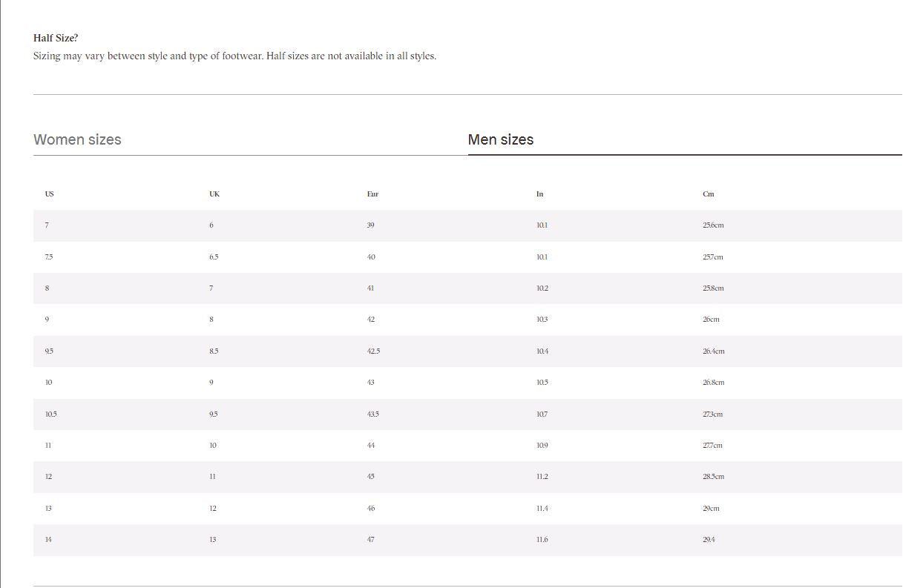Click the Cm column header

click(708, 194)
